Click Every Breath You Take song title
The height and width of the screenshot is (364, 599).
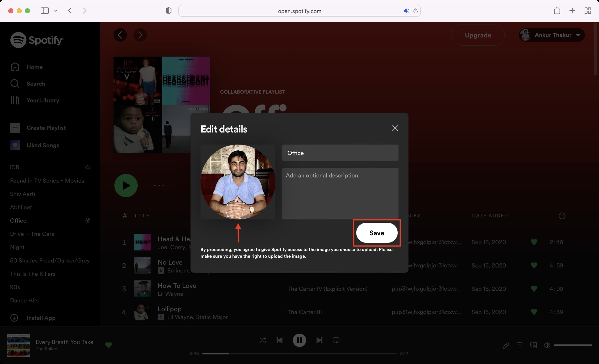[64, 342]
